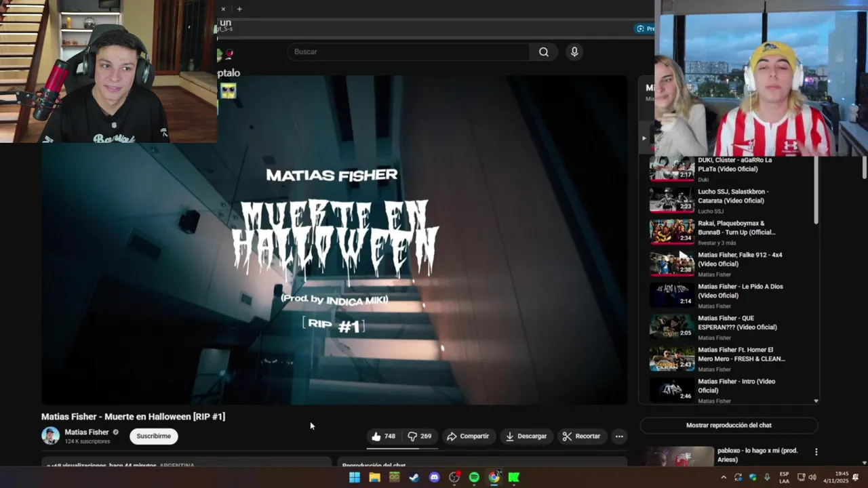Click the ESP LAA language indicator

(784, 477)
